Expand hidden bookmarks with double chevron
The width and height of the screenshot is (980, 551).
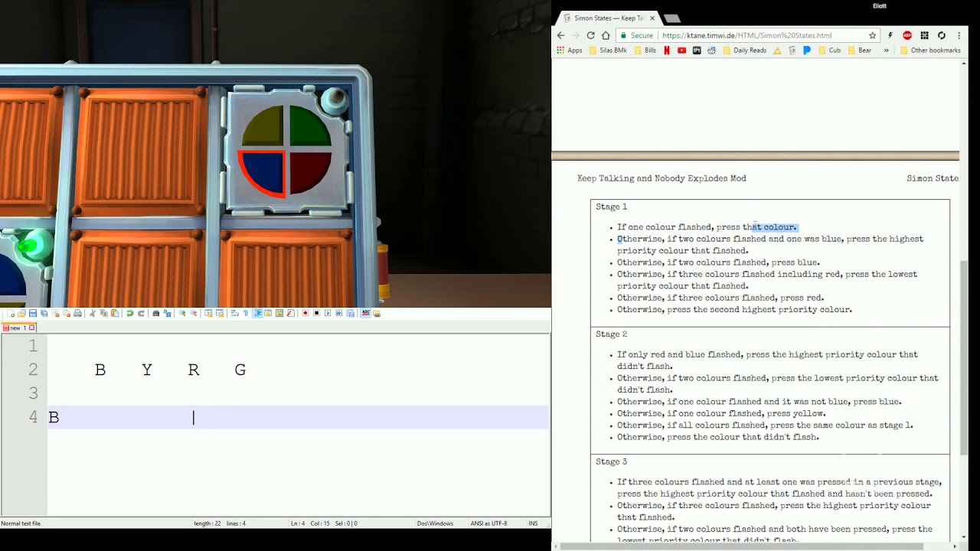click(886, 51)
